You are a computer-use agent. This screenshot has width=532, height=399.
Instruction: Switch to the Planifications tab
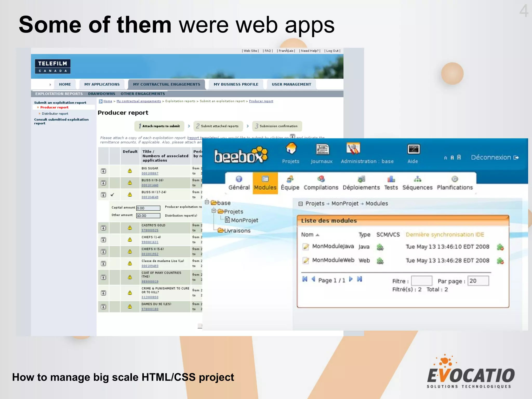coord(455,183)
